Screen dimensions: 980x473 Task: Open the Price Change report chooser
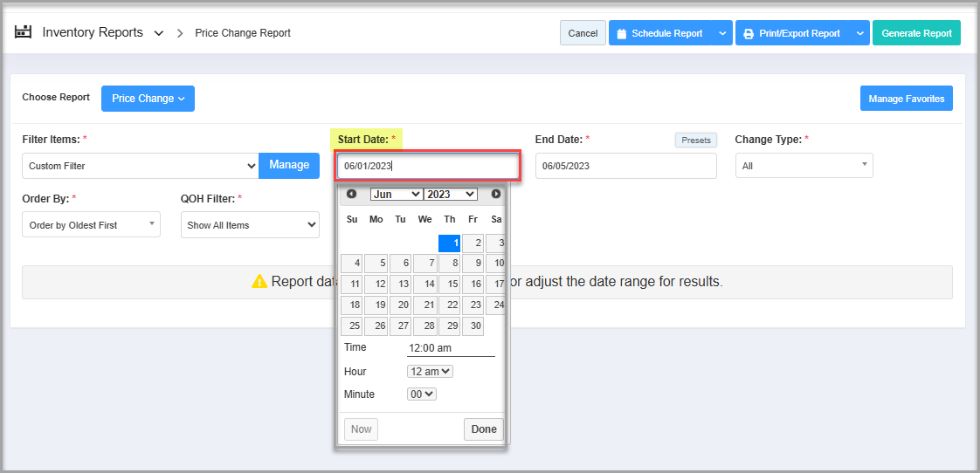(x=148, y=99)
